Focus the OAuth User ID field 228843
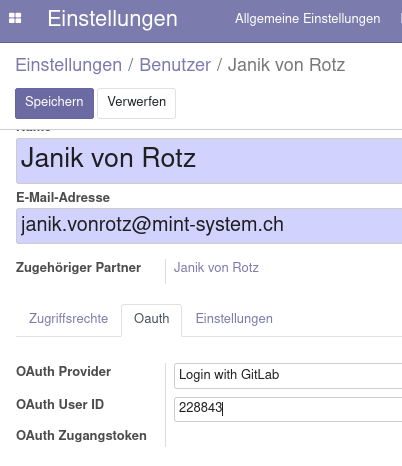Screen dimensions: 402x466 (x=288, y=409)
